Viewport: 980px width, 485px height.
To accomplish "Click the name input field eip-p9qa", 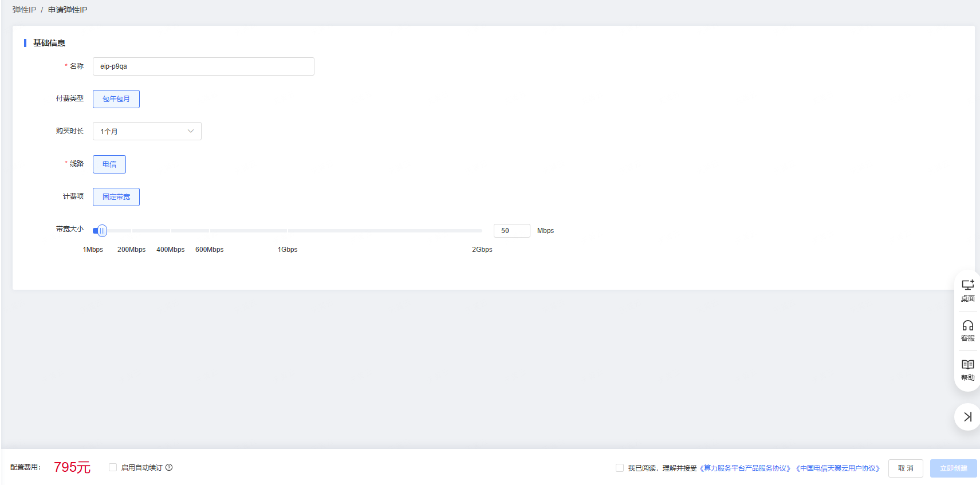I will tap(203, 66).
